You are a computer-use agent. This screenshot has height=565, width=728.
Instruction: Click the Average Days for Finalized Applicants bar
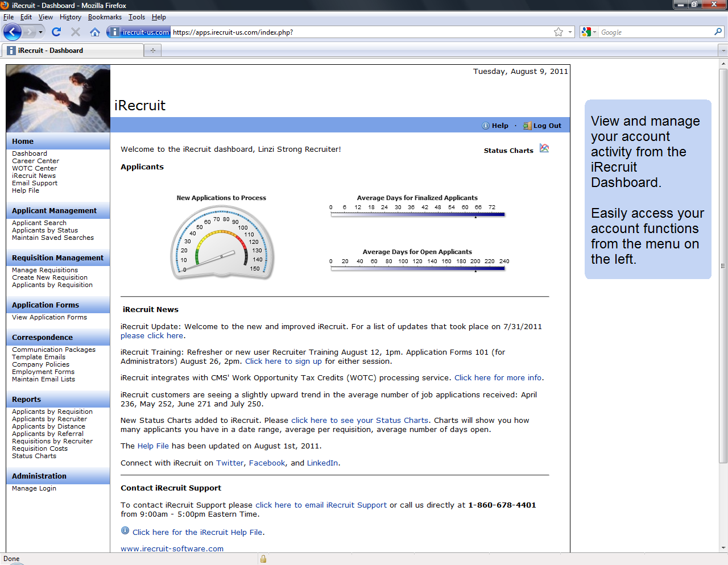417,214
